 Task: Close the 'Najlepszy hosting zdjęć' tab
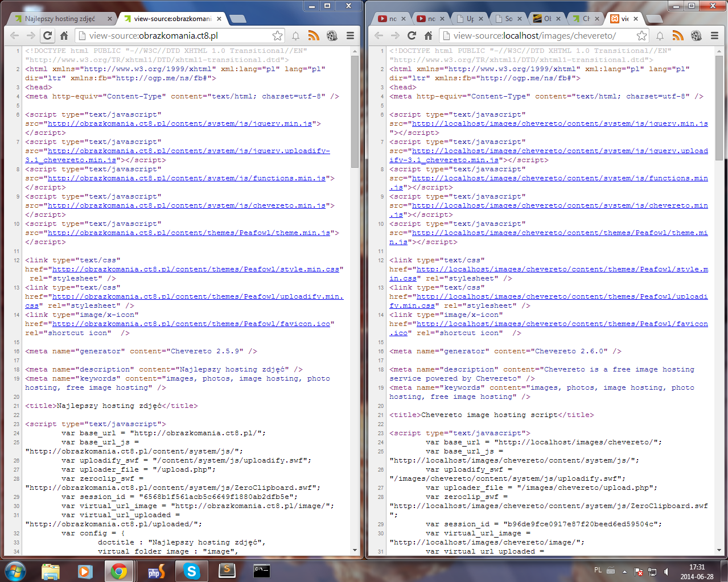click(110, 19)
